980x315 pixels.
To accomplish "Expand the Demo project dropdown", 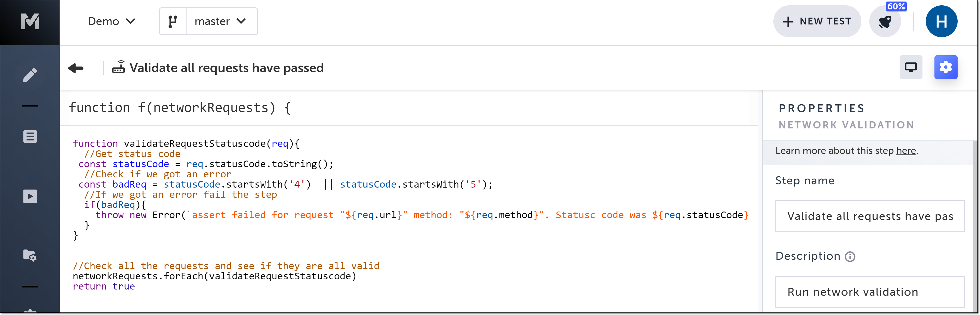I will coord(111,21).
